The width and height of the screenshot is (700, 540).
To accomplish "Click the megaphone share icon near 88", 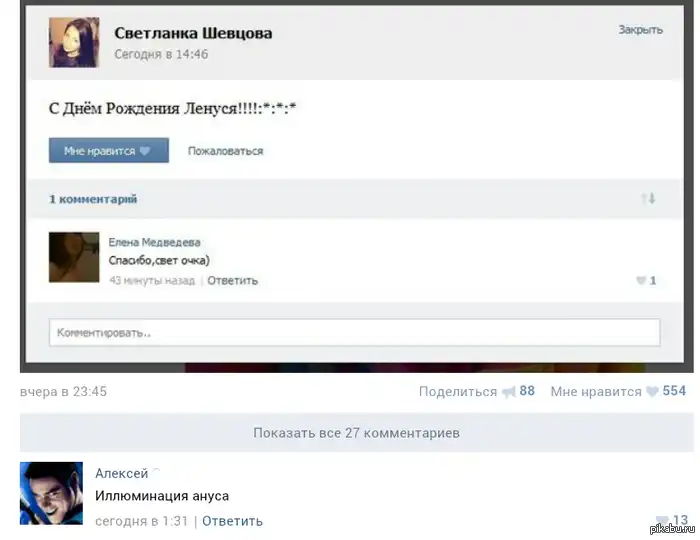I will coord(508,392).
